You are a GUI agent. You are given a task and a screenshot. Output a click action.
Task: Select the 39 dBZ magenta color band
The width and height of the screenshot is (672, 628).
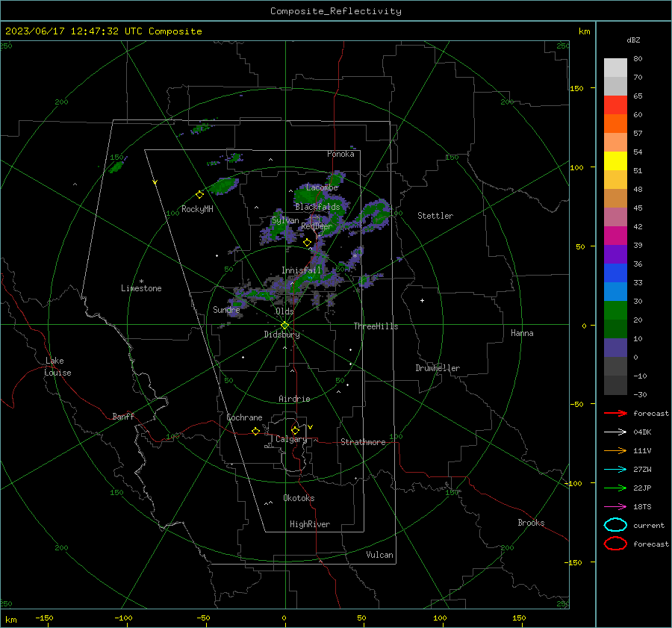615,236
